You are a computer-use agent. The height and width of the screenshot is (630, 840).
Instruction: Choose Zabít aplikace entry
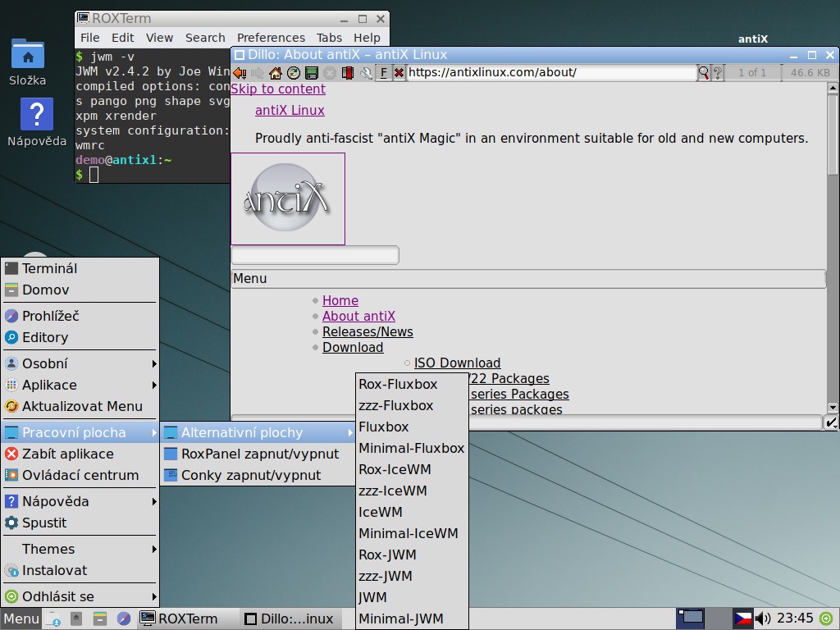pos(80,454)
